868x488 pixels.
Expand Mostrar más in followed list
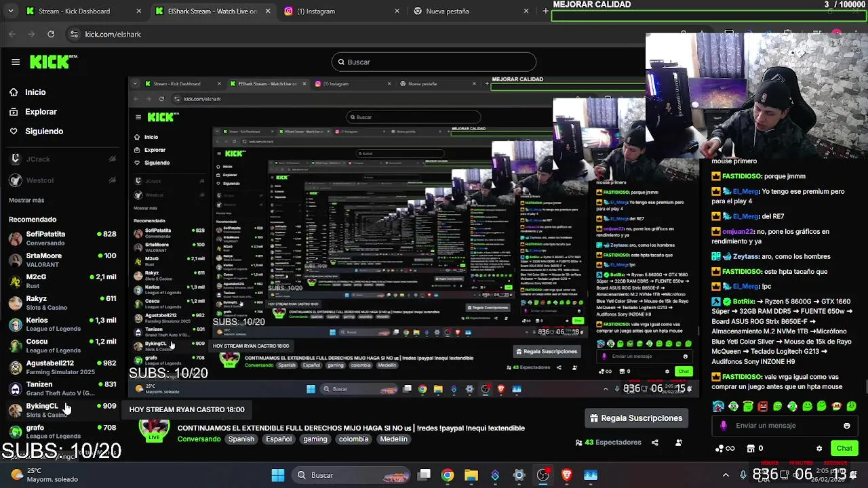[26, 200]
